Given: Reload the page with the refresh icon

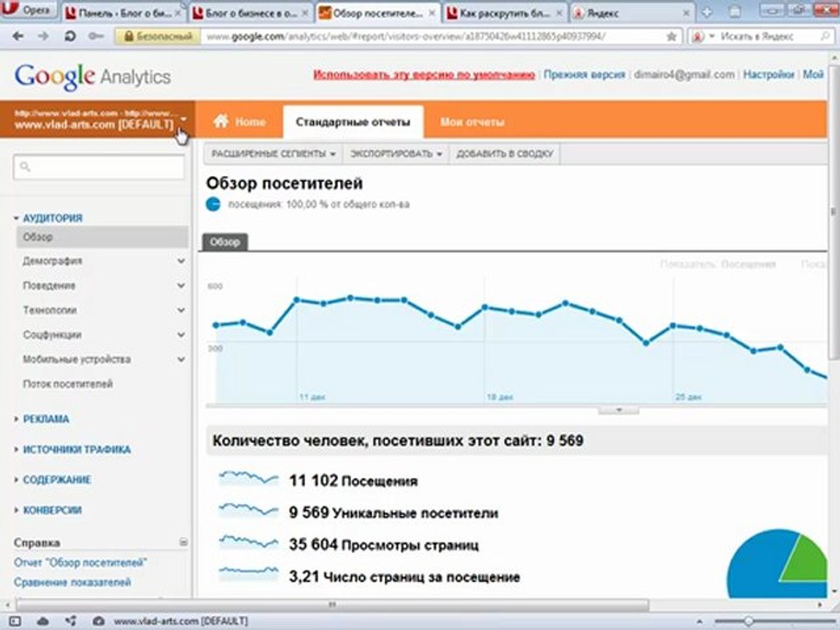Looking at the screenshot, I should tap(70, 37).
